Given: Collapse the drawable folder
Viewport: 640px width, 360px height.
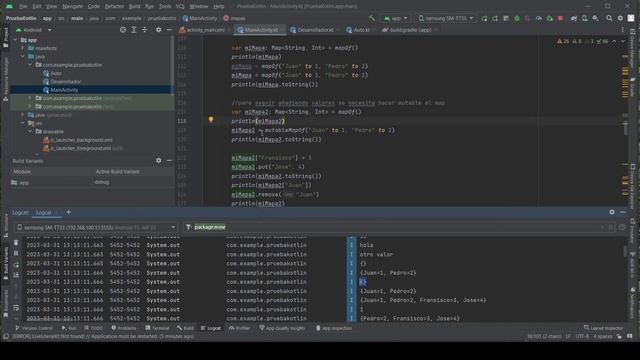Looking at the screenshot, I should tap(30, 131).
